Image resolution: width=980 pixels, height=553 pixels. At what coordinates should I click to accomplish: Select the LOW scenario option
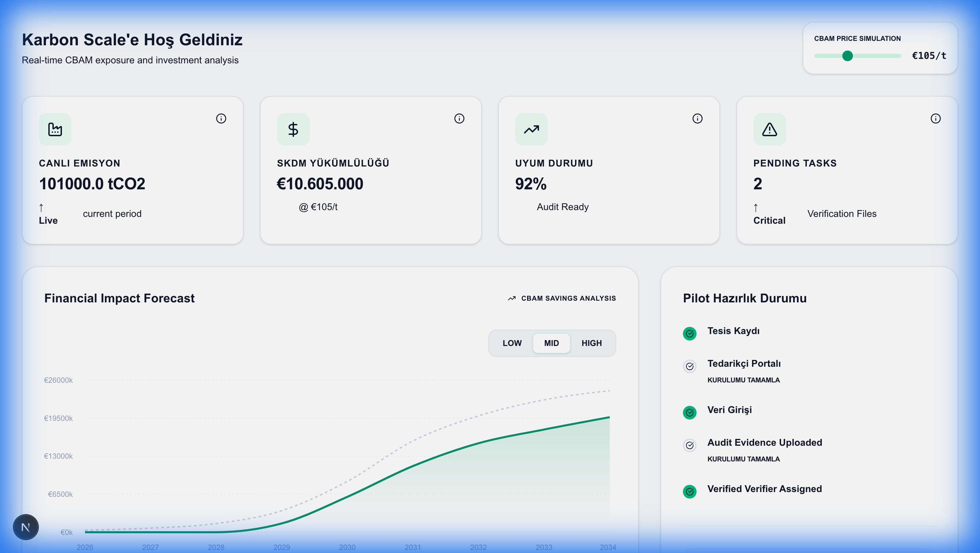(512, 343)
